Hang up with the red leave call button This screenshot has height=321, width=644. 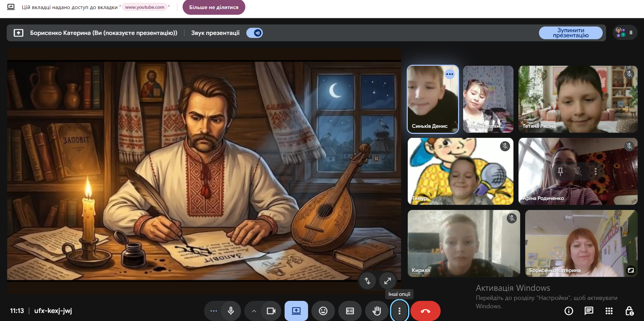[425, 311]
